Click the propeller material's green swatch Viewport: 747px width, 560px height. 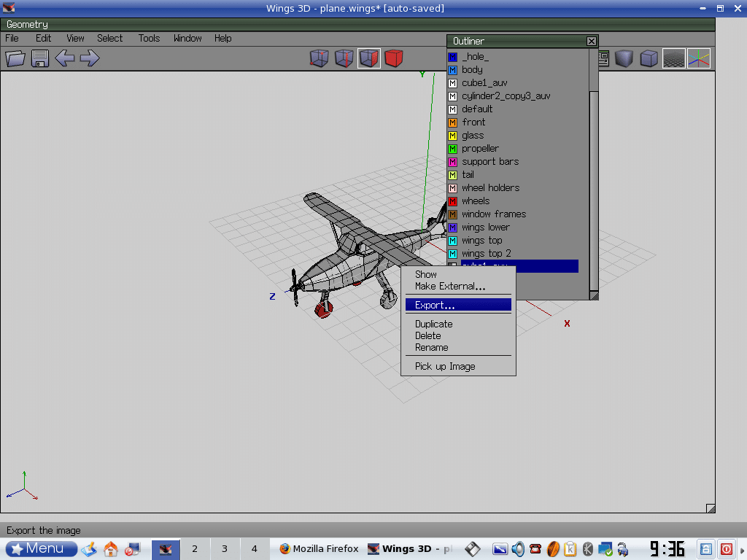click(x=453, y=149)
